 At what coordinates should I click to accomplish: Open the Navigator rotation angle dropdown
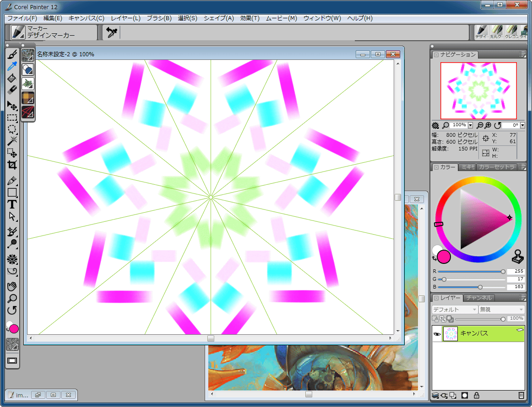tap(522, 125)
